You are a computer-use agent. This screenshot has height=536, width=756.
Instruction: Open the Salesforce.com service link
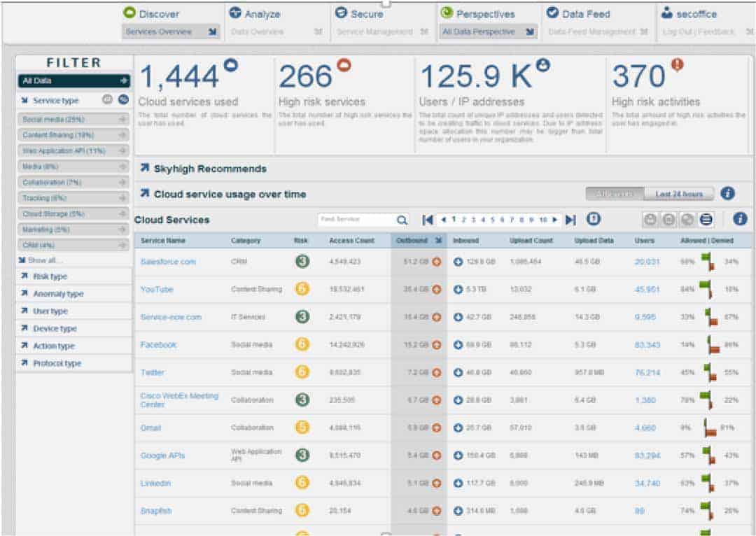(168, 262)
